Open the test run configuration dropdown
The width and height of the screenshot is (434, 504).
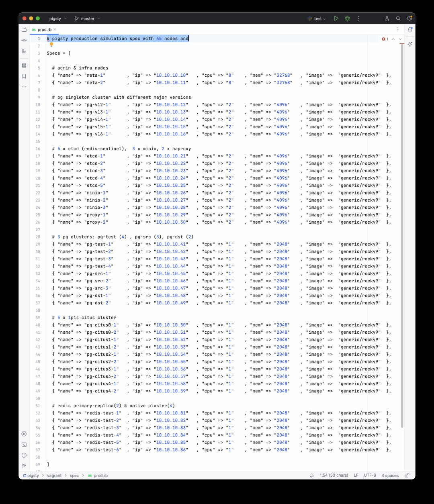pos(317,18)
